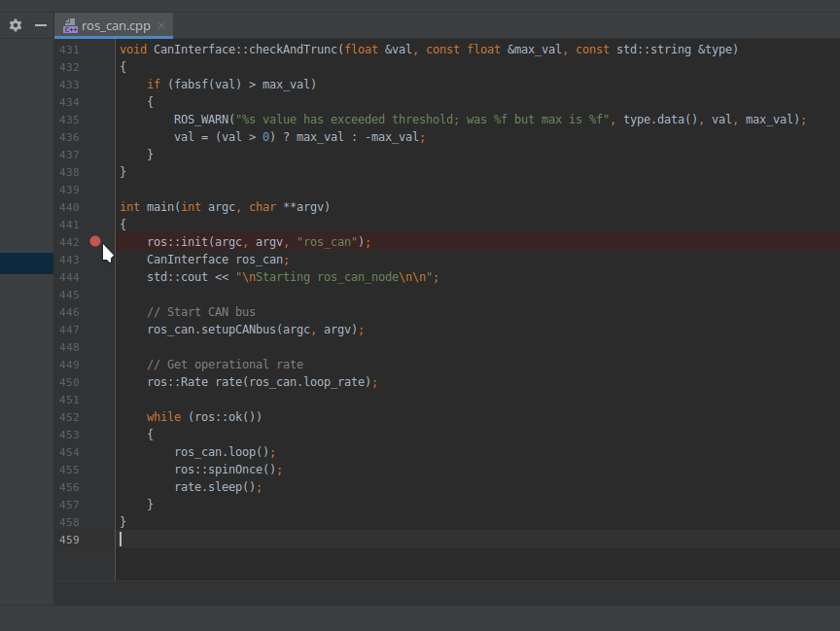Click on checkAndTrunc function name
The image size is (840, 631).
[293, 50]
